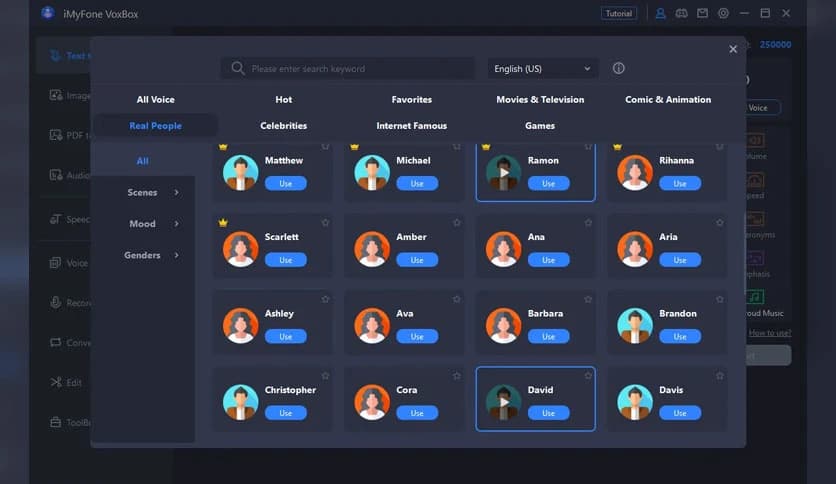Viewport: 836px width, 484px height.
Task: Click the iMyFone VoxBox logo icon
Action: [48, 13]
